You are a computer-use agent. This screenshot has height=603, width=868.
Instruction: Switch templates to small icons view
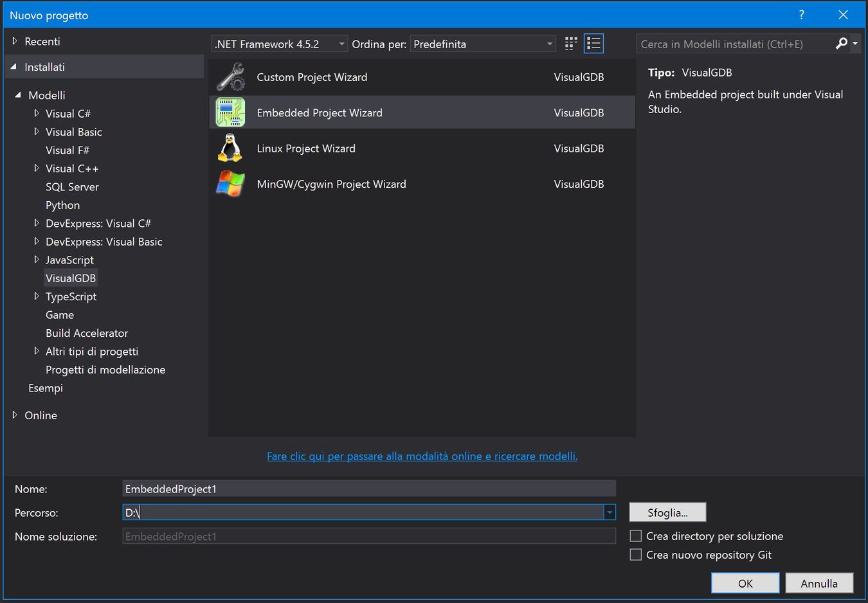pyautogui.click(x=570, y=43)
